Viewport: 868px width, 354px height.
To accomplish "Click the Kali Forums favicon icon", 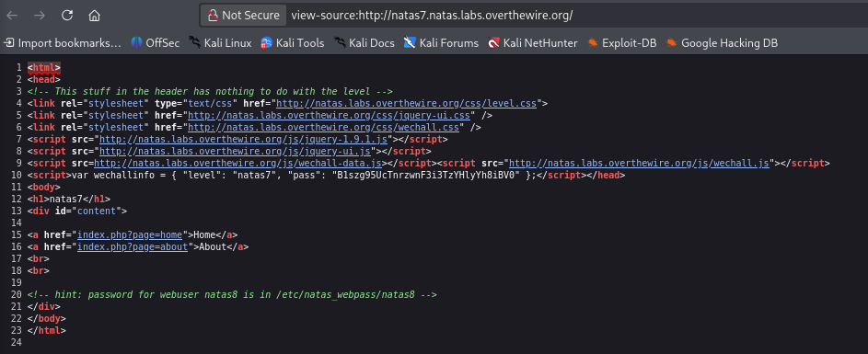I will pos(410,42).
